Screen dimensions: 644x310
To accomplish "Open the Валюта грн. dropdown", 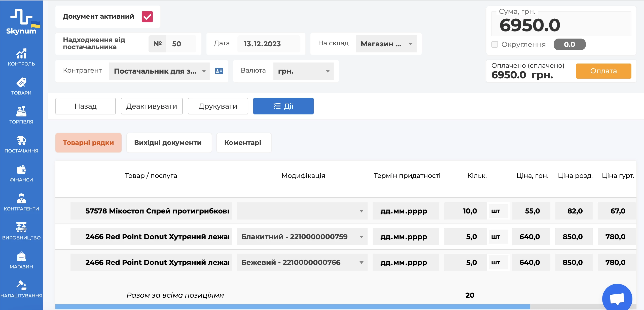I will click(304, 71).
